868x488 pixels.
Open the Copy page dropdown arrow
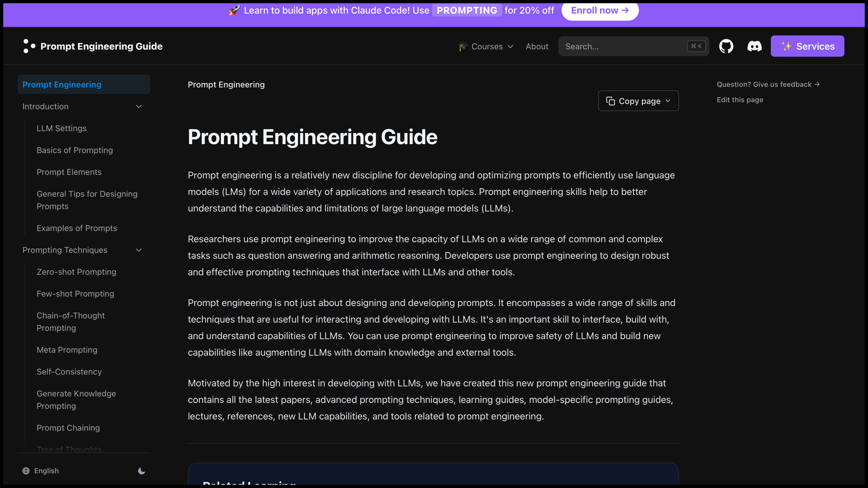click(x=668, y=101)
